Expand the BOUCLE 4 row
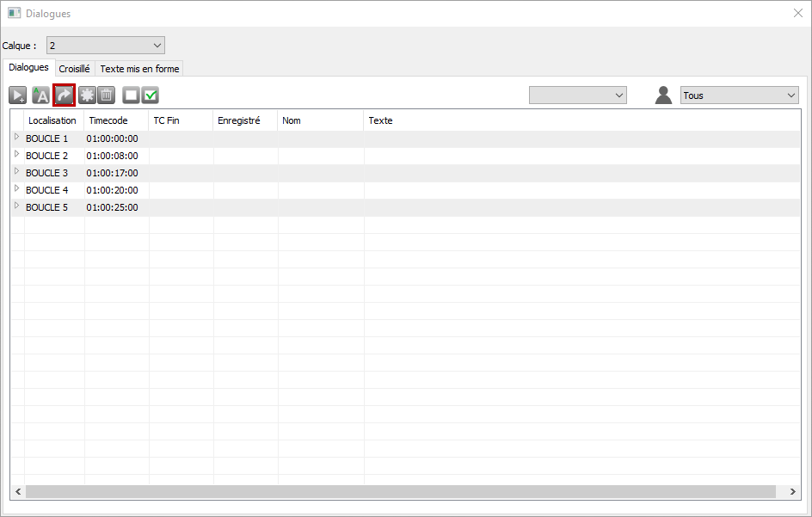Screen dimensions: 812x517 16,188
